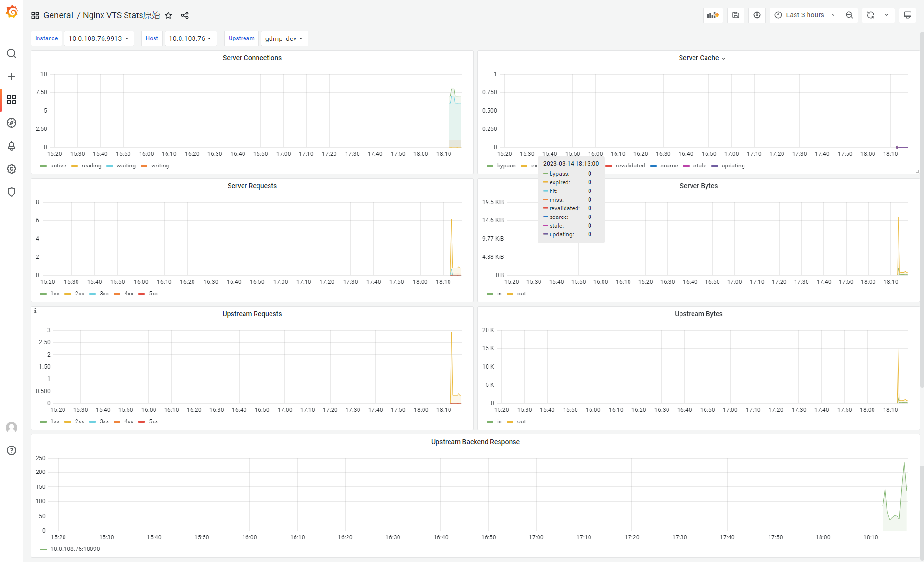
Task: Open the Alerting bell icon
Action: 12,146
